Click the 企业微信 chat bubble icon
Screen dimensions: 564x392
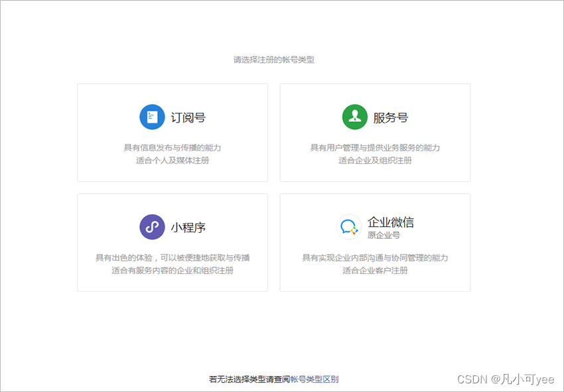[349, 227]
